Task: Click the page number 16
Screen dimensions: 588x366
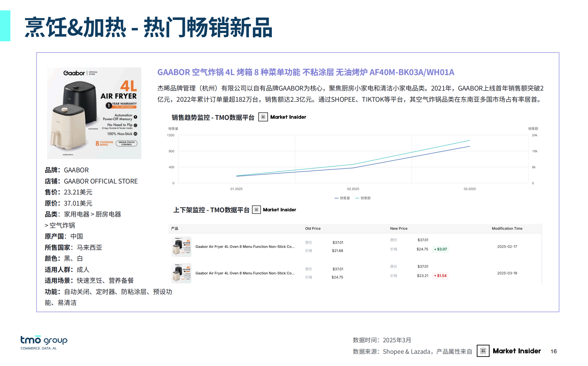Action: coord(554,351)
